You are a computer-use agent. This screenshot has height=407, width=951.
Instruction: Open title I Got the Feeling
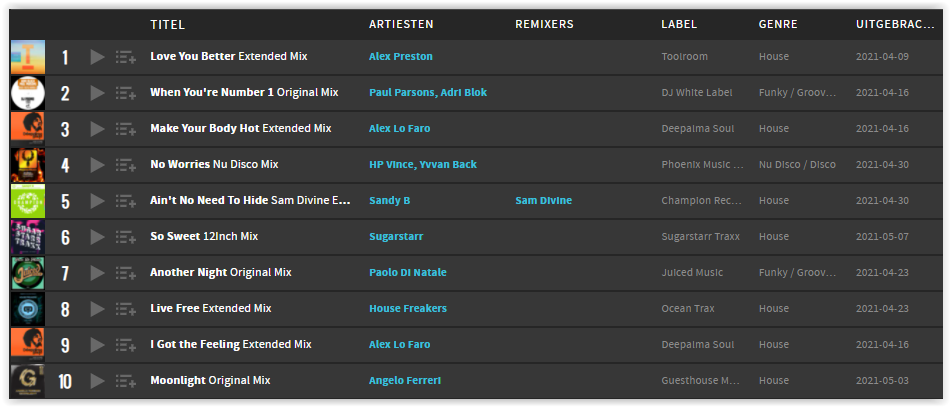(195, 345)
